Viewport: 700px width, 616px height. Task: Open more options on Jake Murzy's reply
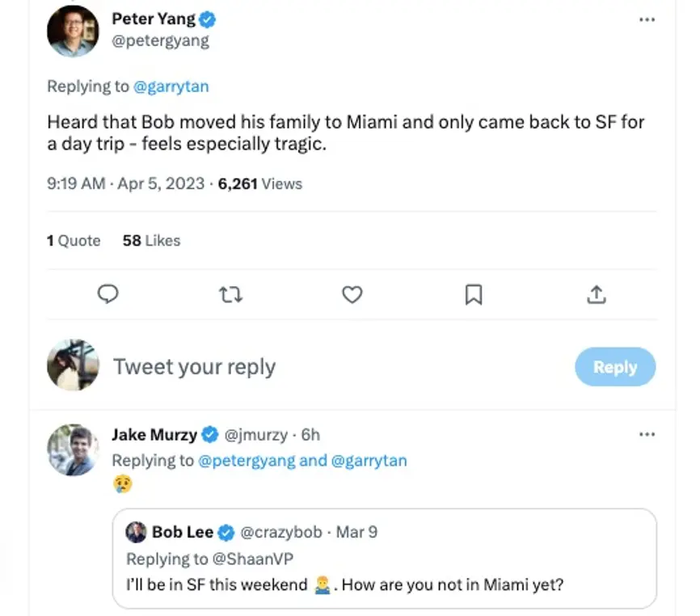[x=647, y=434]
